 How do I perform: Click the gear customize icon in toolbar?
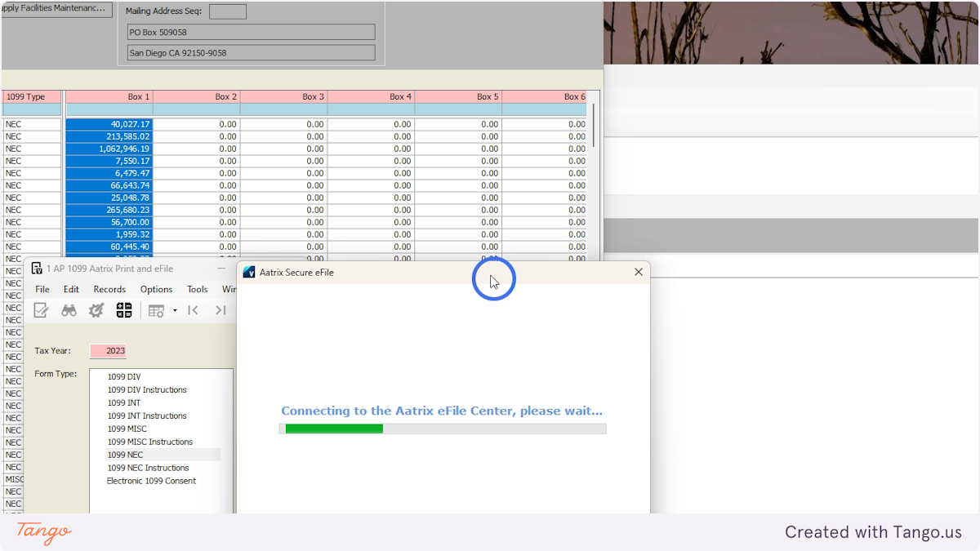(96, 309)
